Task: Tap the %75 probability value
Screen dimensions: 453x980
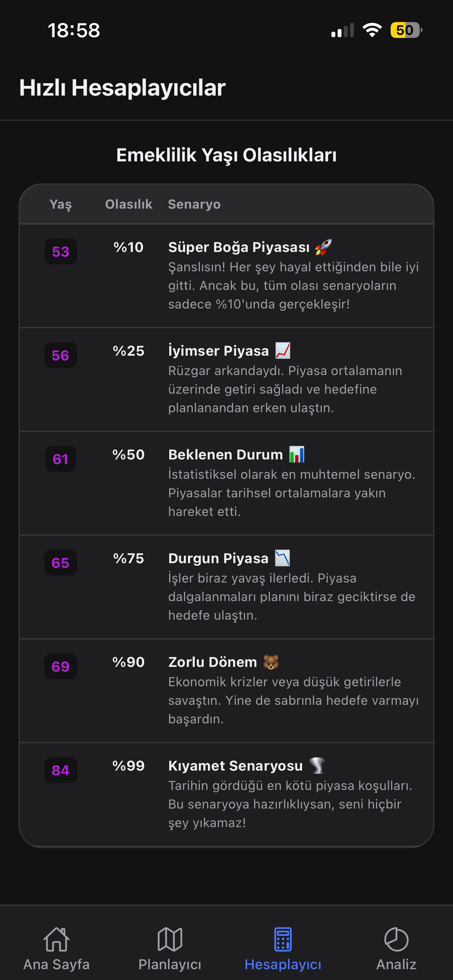Action: (x=129, y=559)
